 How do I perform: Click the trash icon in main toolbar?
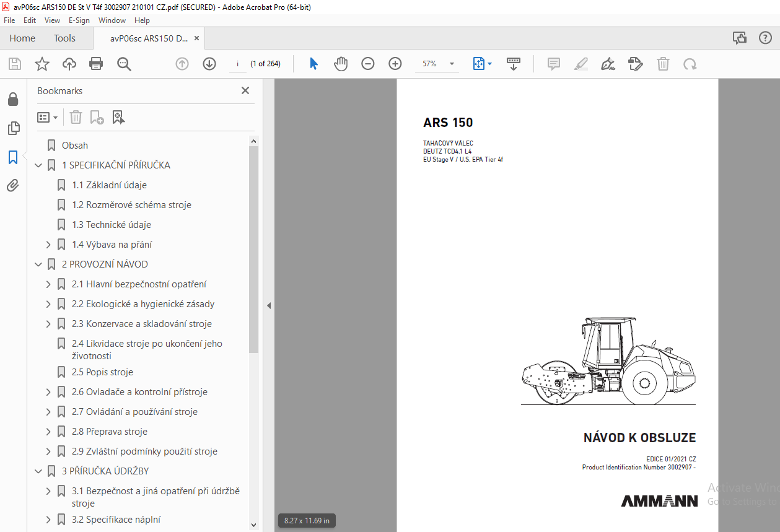[x=663, y=64]
